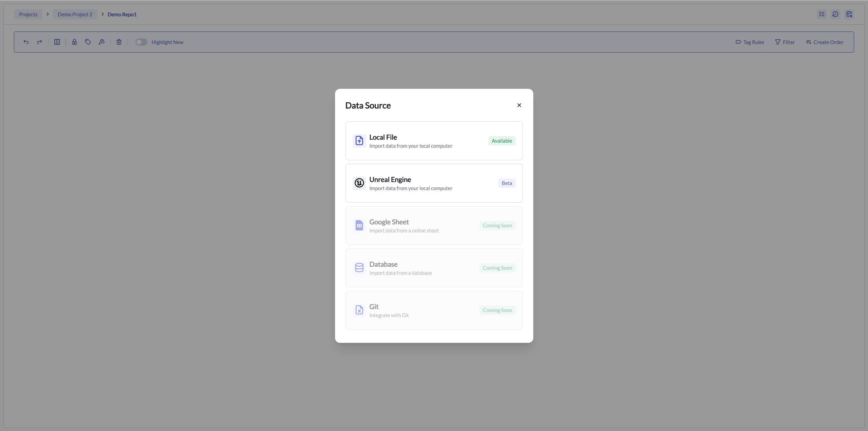The image size is (868, 431).
Task: Redo the last action
Action: [39, 42]
